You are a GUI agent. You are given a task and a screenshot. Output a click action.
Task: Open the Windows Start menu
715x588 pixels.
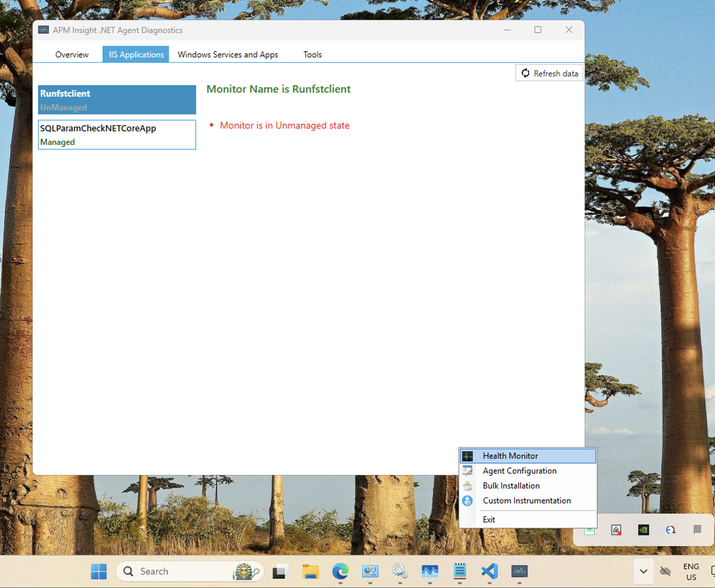[99, 571]
